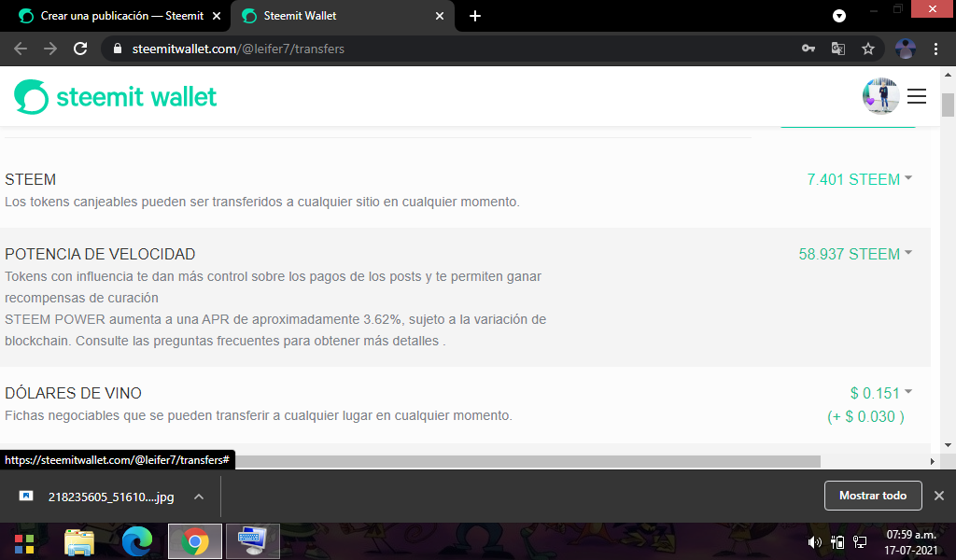Click the POTENCIA DE VELOCIDAD heading
Viewport: 956px width, 560px height.
[x=100, y=254]
